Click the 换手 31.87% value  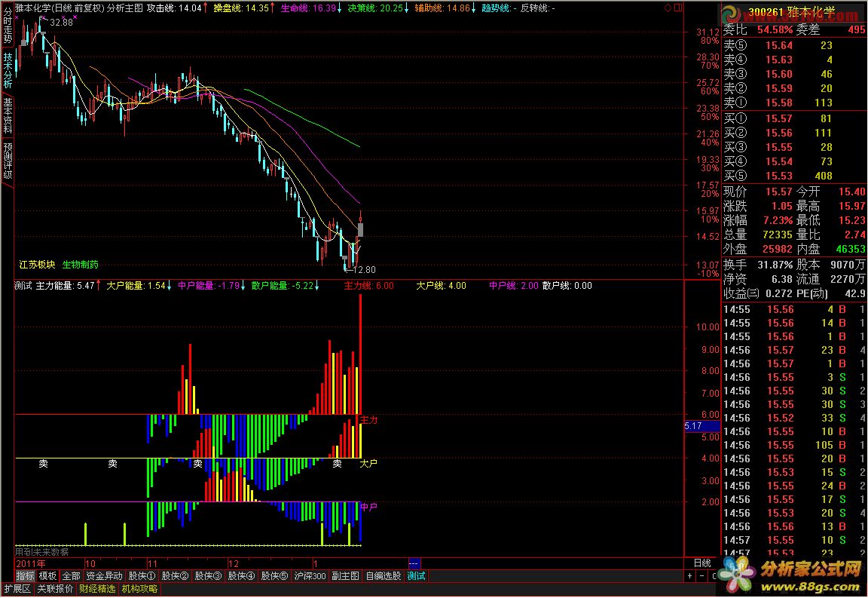pyautogui.click(x=775, y=265)
